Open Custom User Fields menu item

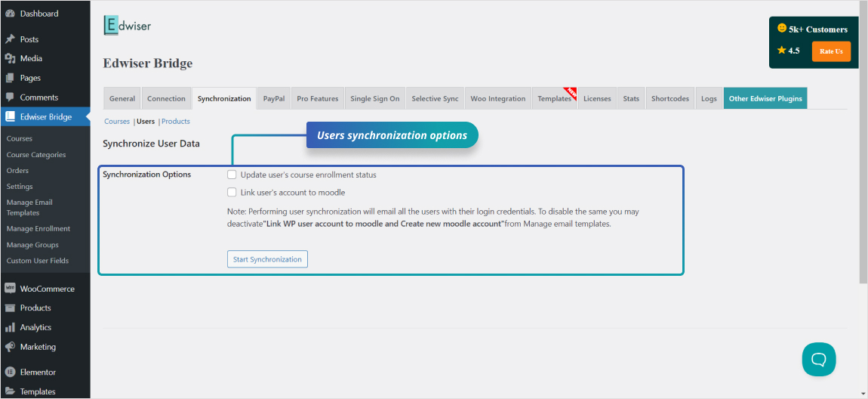click(x=38, y=261)
